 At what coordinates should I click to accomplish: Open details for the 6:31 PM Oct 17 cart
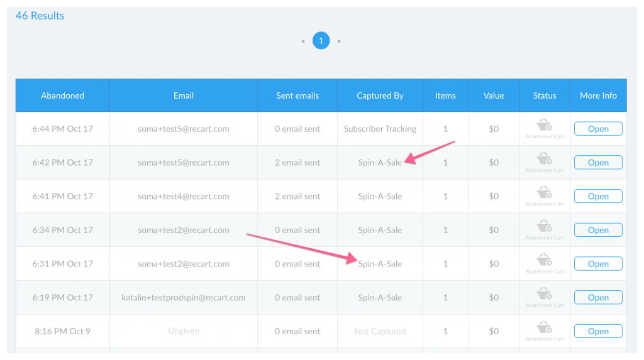click(598, 263)
